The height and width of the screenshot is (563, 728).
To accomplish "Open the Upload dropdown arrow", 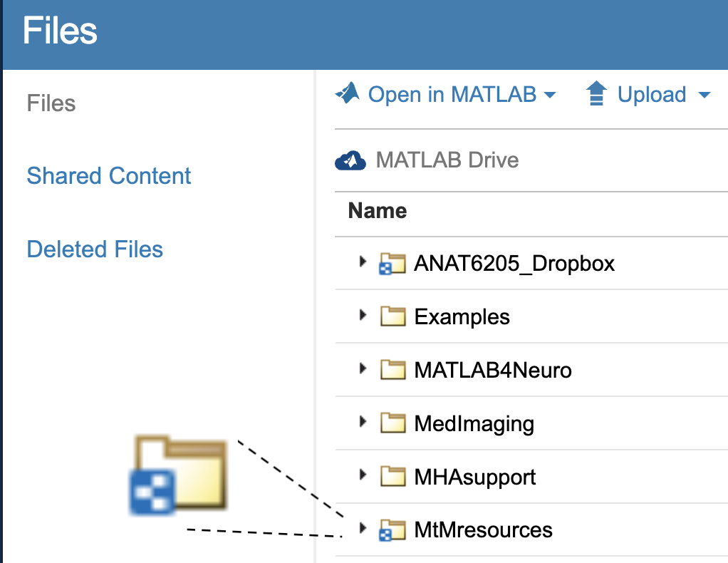I will coord(704,95).
